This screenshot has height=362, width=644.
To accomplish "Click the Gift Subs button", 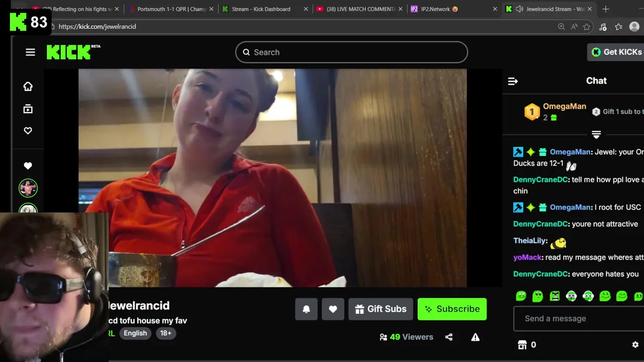I will [381, 309].
